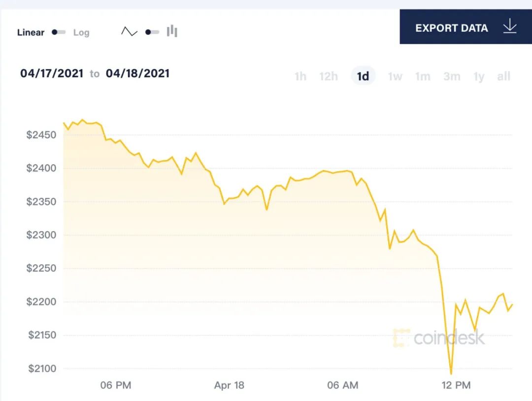This screenshot has height=401, width=532.
Task: Click the download arrow icon
Action: pyautogui.click(x=510, y=26)
